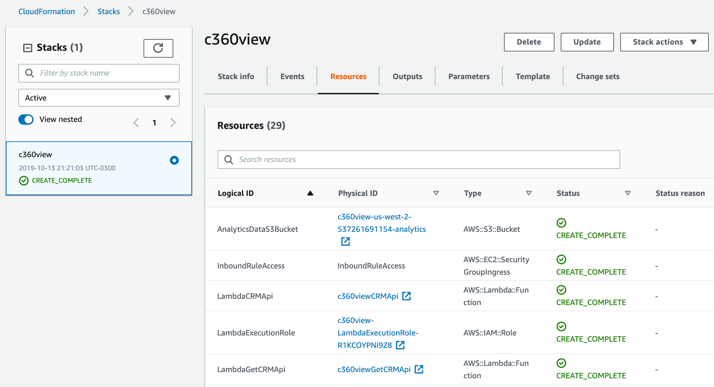The width and height of the screenshot is (714, 387).
Task: Click the Status reason column header
Action: [x=680, y=193]
